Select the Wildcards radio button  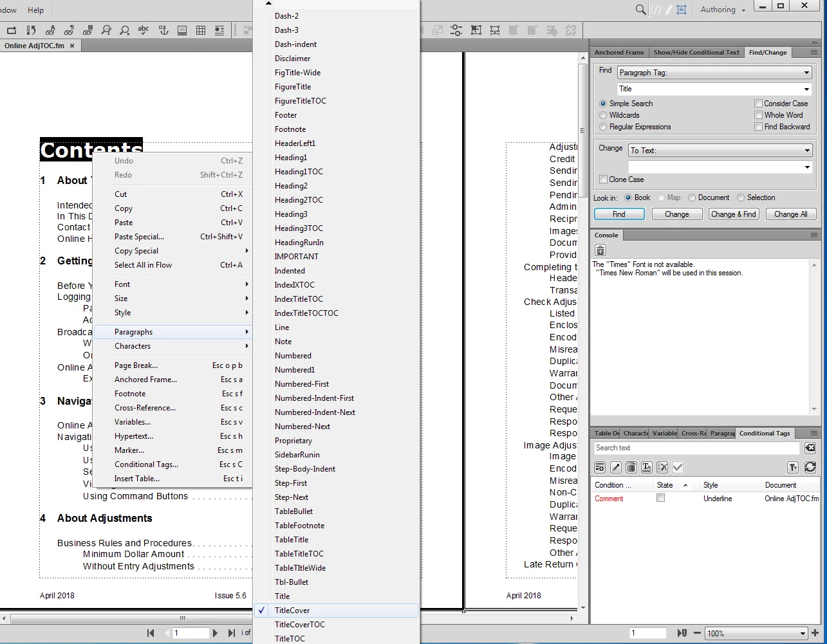pyautogui.click(x=603, y=115)
